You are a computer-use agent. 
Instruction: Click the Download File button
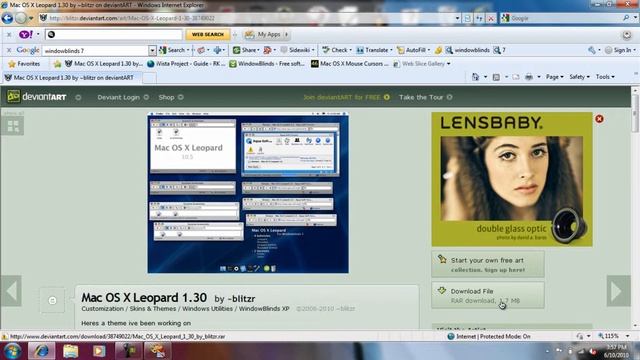[x=488, y=295]
